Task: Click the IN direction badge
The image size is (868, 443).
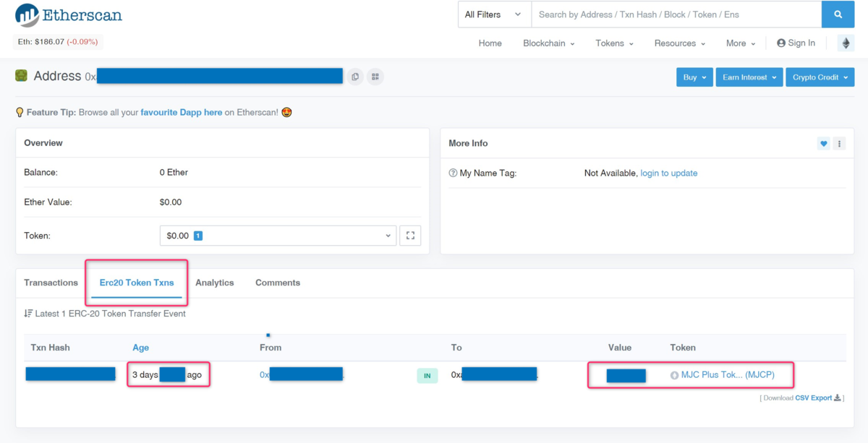Action: [x=427, y=376]
